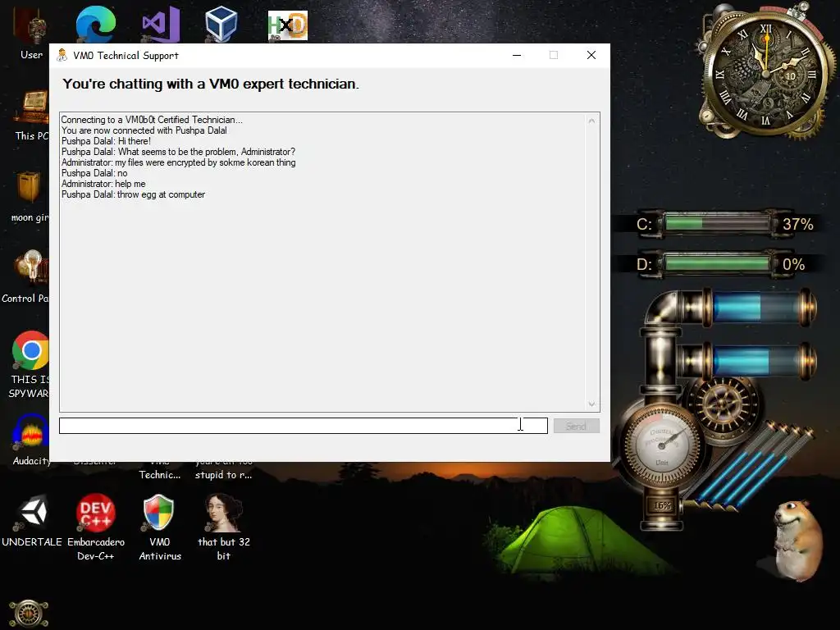This screenshot has height=630, width=840.
Task: Launch the VirtualBox cube icon
Action: [x=221, y=24]
